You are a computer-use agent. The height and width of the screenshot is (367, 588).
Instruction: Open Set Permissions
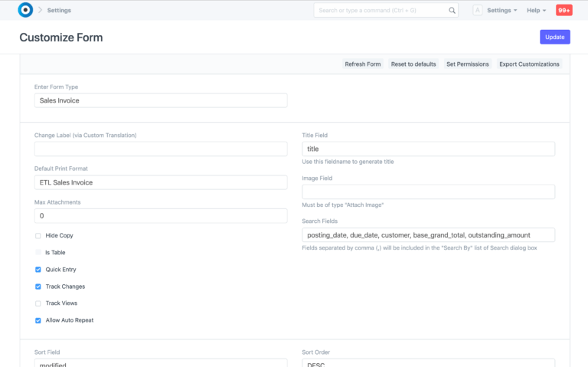[x=467, y=64]
